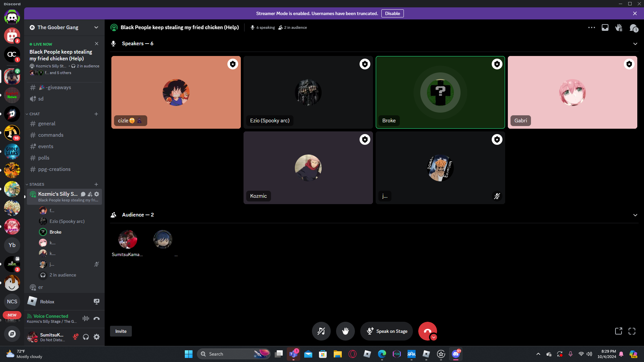Open invite people icon on Kozmic's Silly Stage
Viewport: 644px width, 362px height.
pyautogui.click(x=90, y=194)
